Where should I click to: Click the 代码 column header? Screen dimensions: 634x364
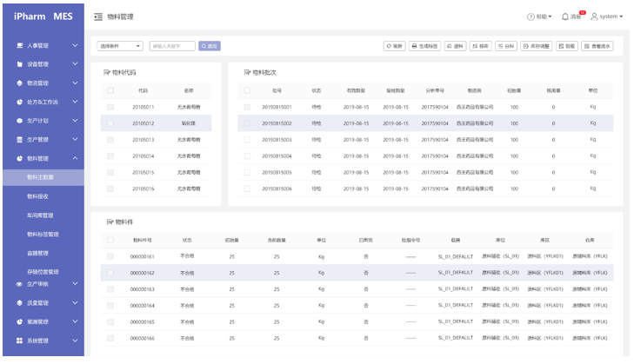click(143, 90)
